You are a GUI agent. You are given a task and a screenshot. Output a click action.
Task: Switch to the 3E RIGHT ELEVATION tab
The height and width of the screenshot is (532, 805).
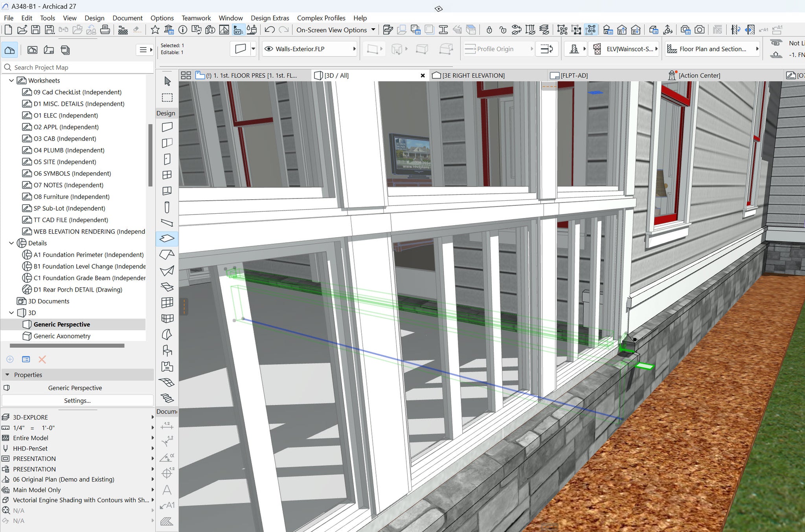click(x=473, y=75)
